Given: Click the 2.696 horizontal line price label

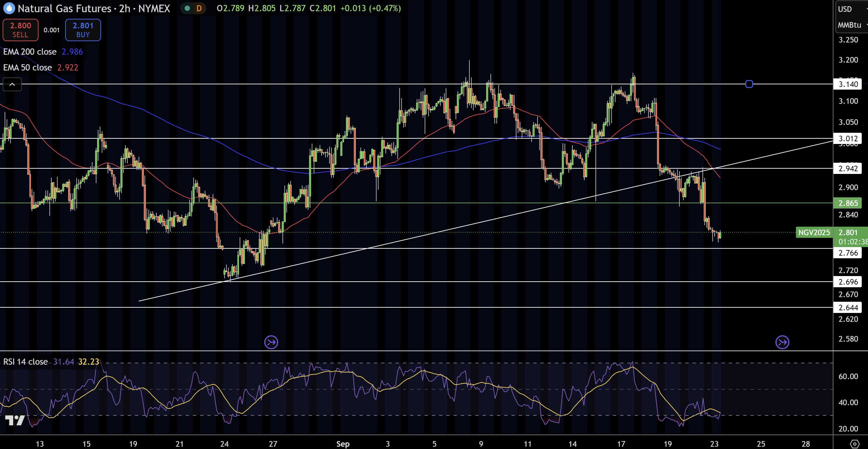Looking at the screenshot, I should pos(848,282).
